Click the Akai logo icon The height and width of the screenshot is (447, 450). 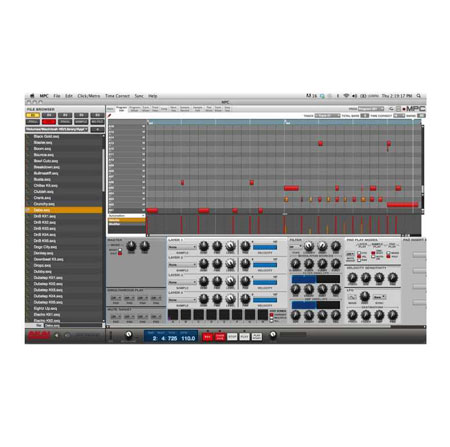pos(39,335)
